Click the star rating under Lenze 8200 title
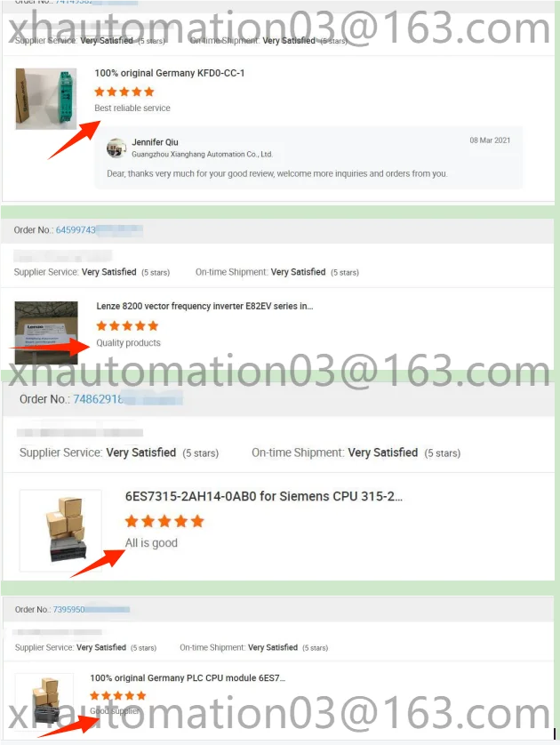This screenshot has height=745, width=560. coord(127,326)
